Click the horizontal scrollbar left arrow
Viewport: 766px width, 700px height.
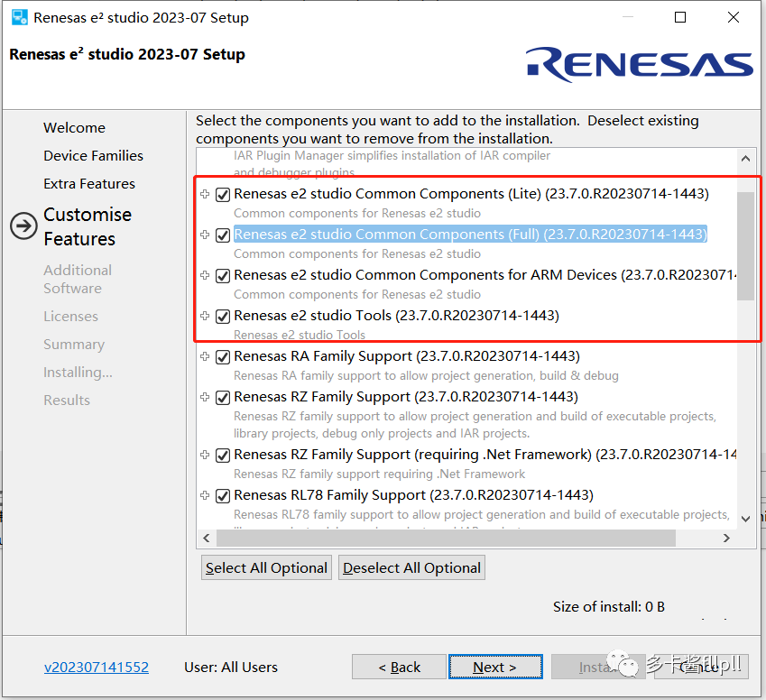pos(206,538)
